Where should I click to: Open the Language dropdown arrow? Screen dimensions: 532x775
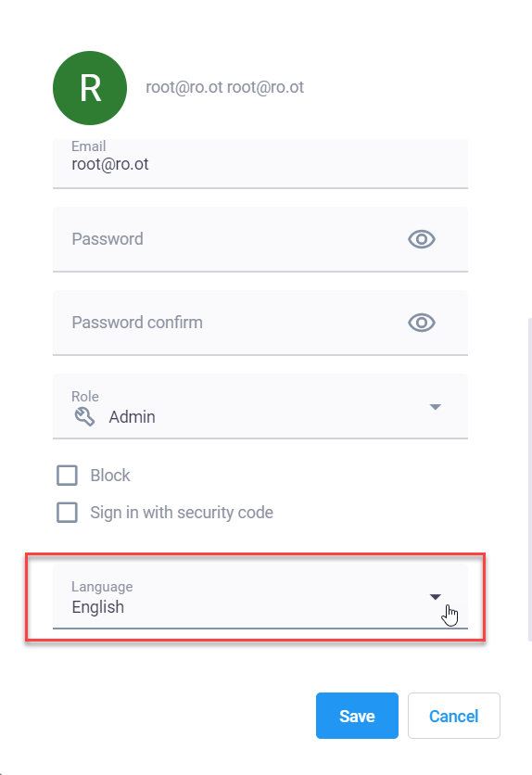(x=436, y=597)
